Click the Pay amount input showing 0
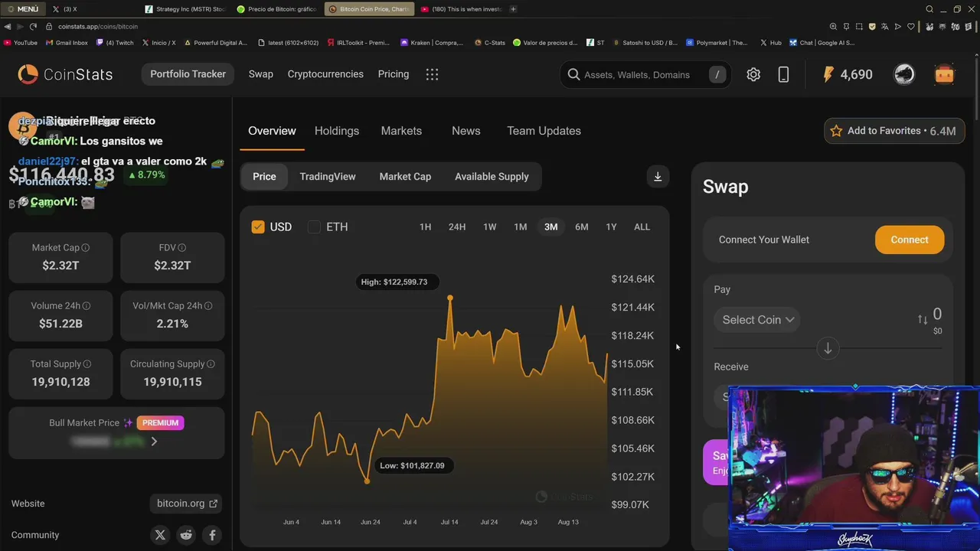 (937, 314)
